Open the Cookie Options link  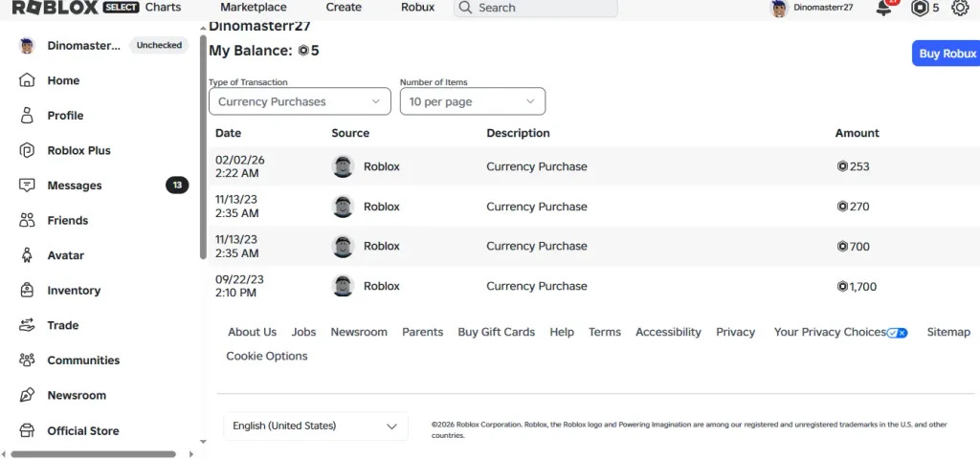pyautogui.click(x=267, y=356)
